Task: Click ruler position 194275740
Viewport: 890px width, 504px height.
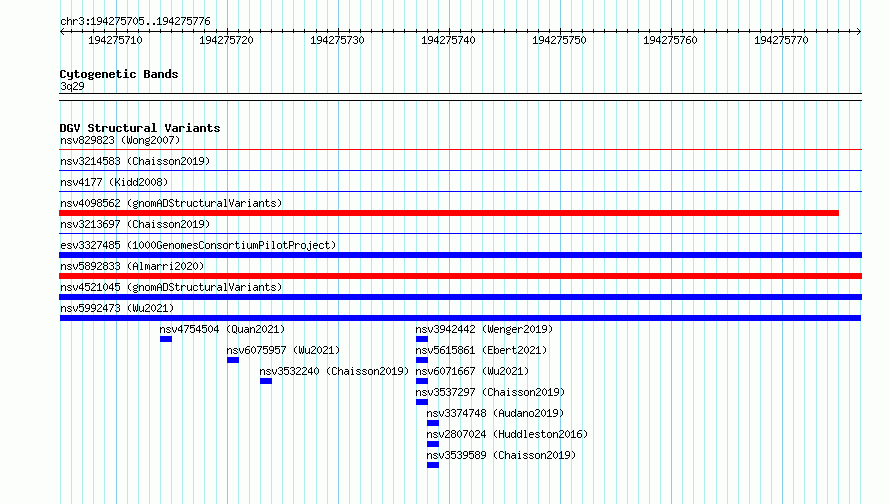Action: (448, 40)
